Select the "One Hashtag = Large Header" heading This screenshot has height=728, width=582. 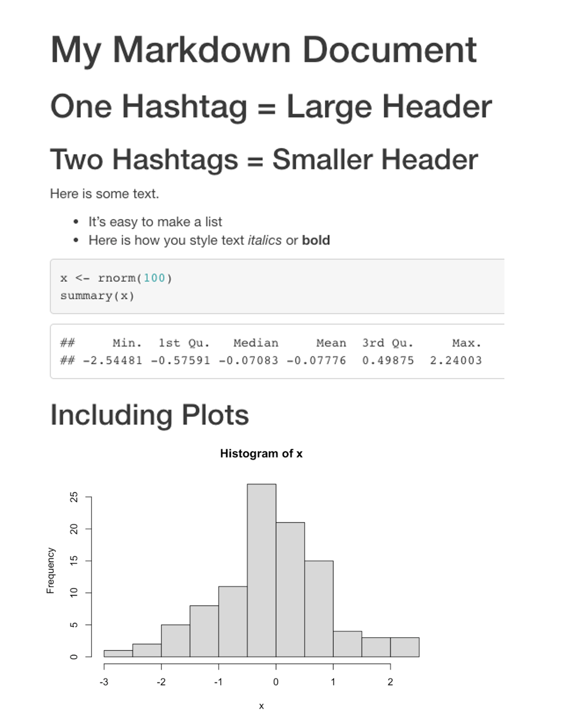tap(271, 107)
